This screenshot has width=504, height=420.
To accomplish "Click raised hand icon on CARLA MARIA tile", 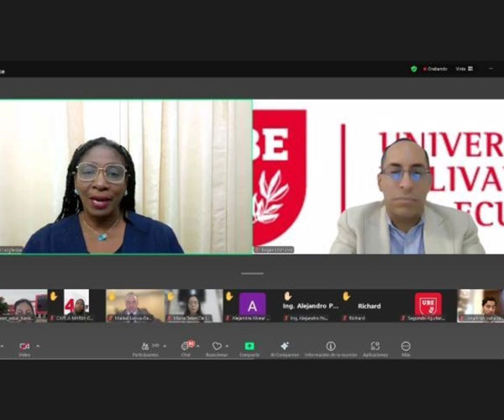I will pyautogui.click(x=54, y=296).
